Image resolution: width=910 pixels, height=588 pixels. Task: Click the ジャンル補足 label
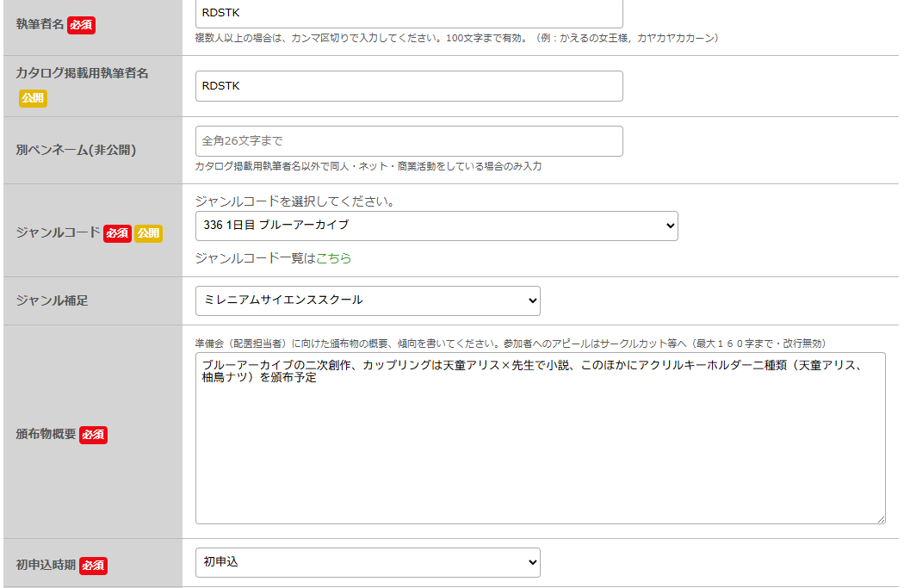coord(53,300)
